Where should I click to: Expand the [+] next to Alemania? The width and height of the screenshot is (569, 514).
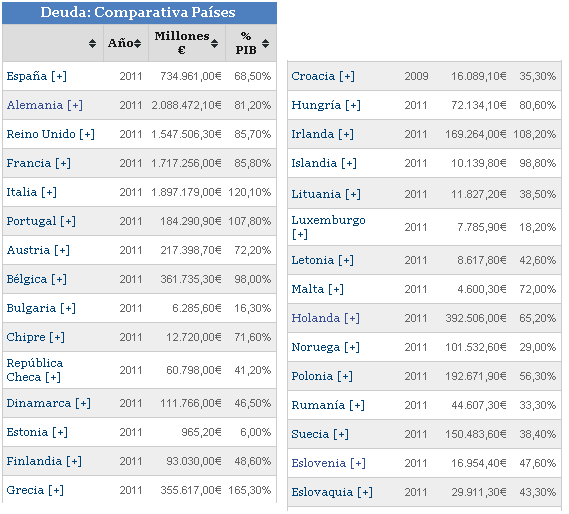point(75,105)
